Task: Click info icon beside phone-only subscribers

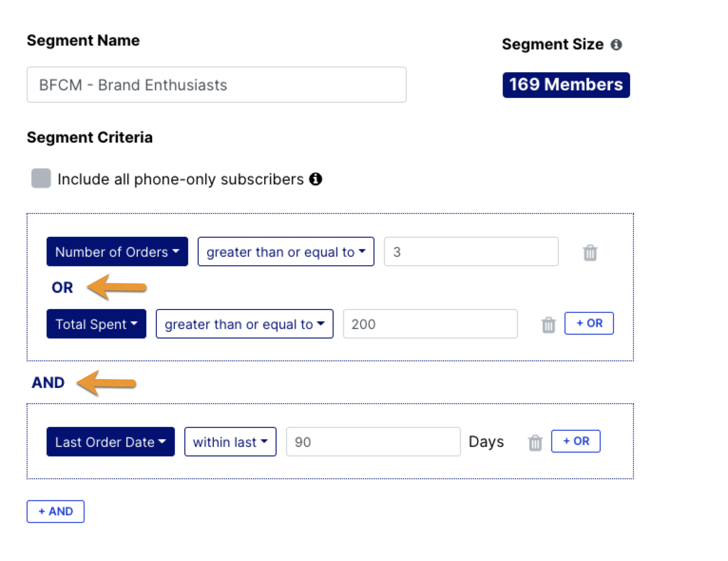Action: point(316,179)
